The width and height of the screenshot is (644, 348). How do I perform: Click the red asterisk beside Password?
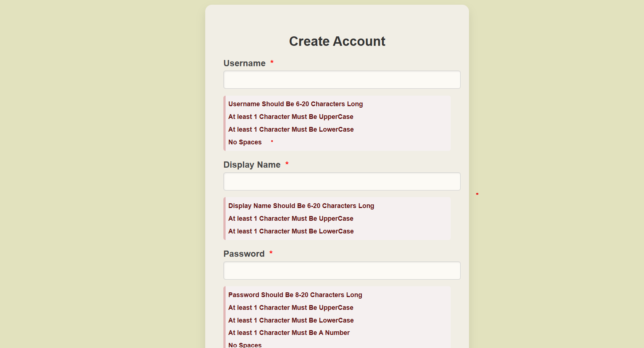click(271, 253)
